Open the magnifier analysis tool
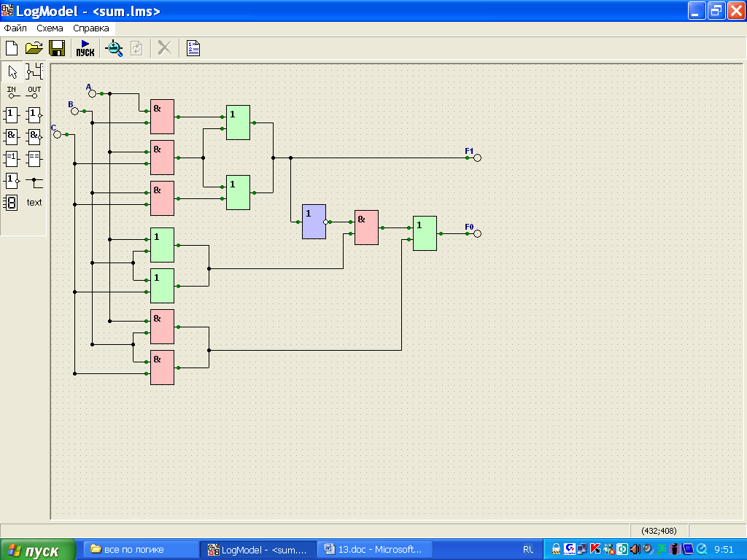747x560 pixels. (x=114, y=48)
